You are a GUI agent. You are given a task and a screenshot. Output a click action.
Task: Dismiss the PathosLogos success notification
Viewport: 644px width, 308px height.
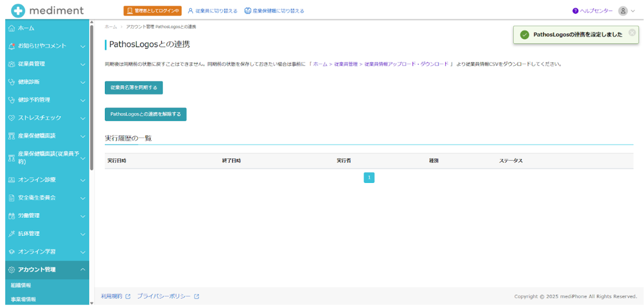632,33
